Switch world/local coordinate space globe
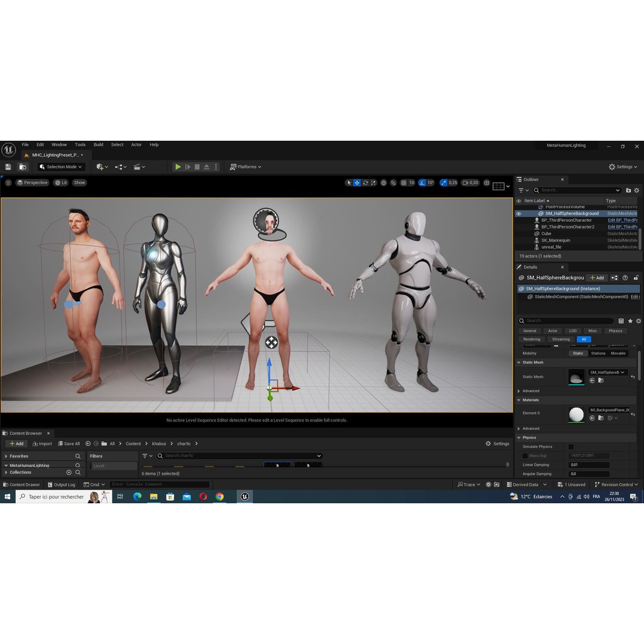The width and height of the screenshot is (644, 644). tap(383, 183)
